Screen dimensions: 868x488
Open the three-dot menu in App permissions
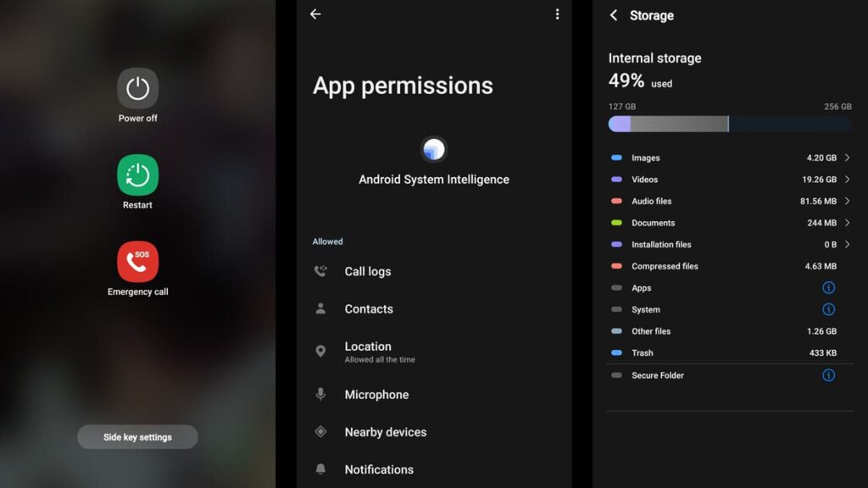pos(557,14)
